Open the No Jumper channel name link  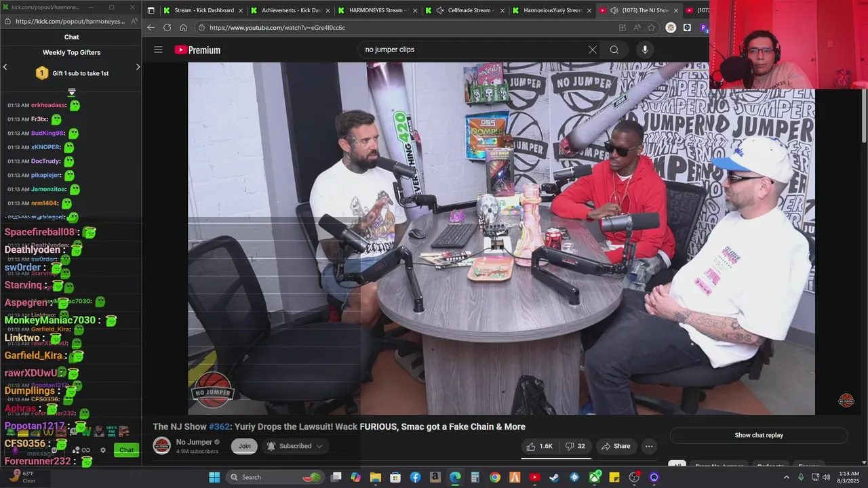(195, 442)
